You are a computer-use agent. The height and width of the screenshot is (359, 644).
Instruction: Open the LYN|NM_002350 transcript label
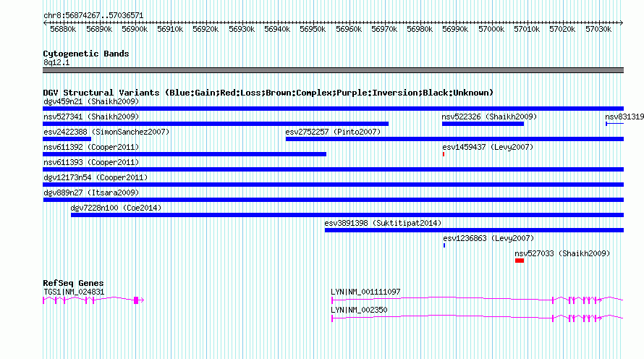359,310
